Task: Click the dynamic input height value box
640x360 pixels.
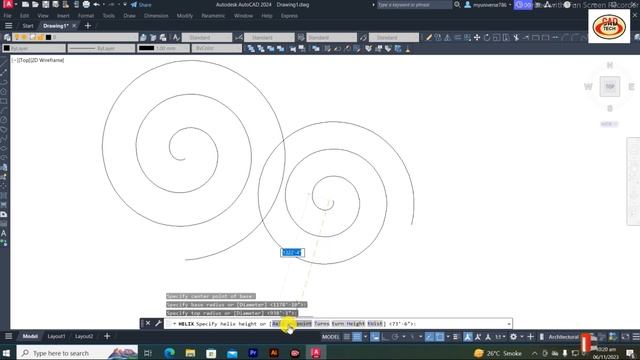Action: pyautogui.click(x=292, y=253)
